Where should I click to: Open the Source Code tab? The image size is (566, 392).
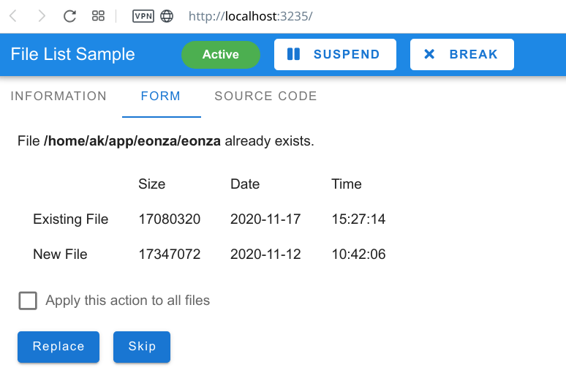point(265,96)
